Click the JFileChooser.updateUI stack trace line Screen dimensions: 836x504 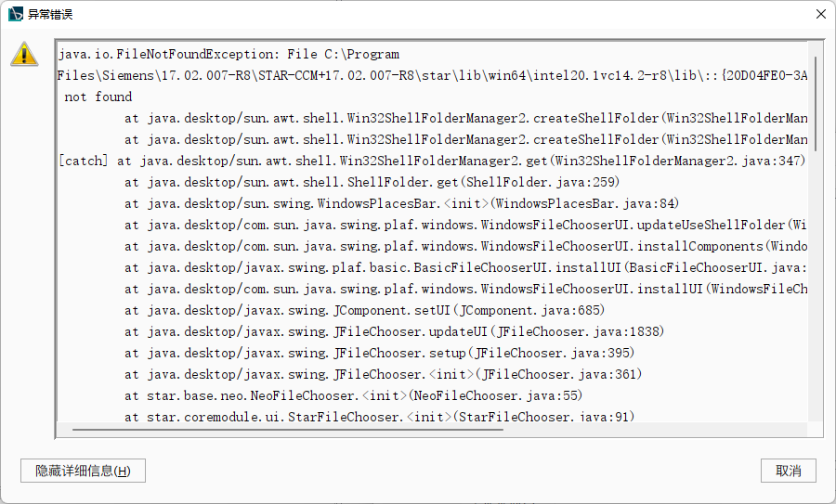click(394, 331)
